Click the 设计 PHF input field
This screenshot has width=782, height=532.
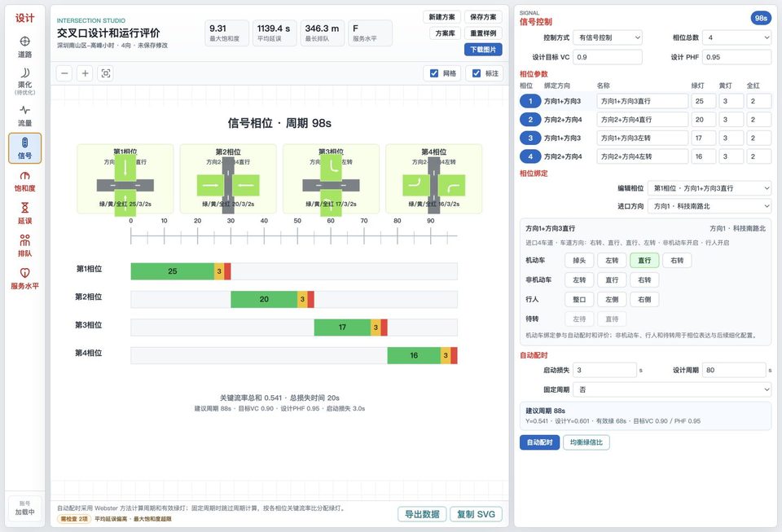(736, 57)
